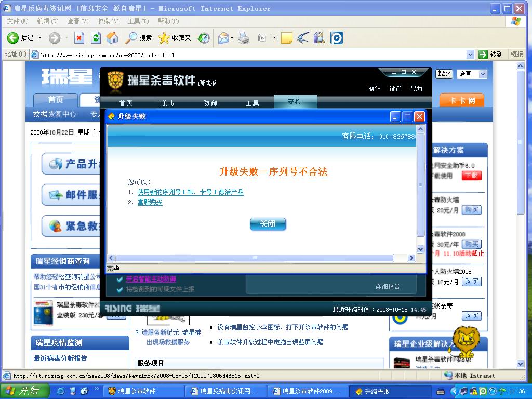Open the 帮助(H) menu in IE
Viewport: 532px width, 399px height.
pos(168,21)
